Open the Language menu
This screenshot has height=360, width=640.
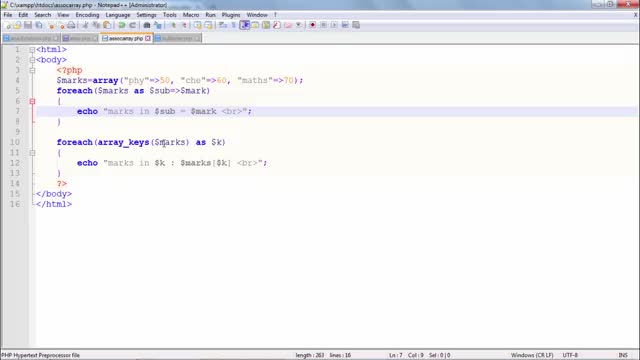coord(118,15)
